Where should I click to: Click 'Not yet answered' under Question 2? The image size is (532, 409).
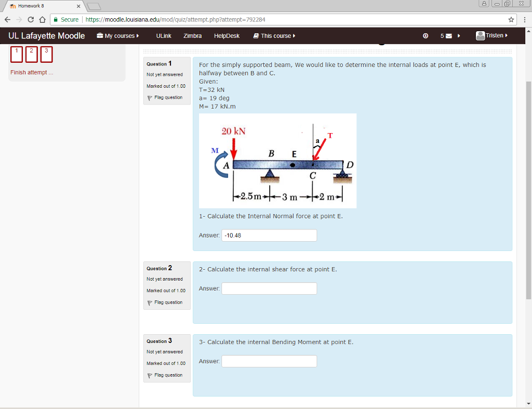[165, 279]
